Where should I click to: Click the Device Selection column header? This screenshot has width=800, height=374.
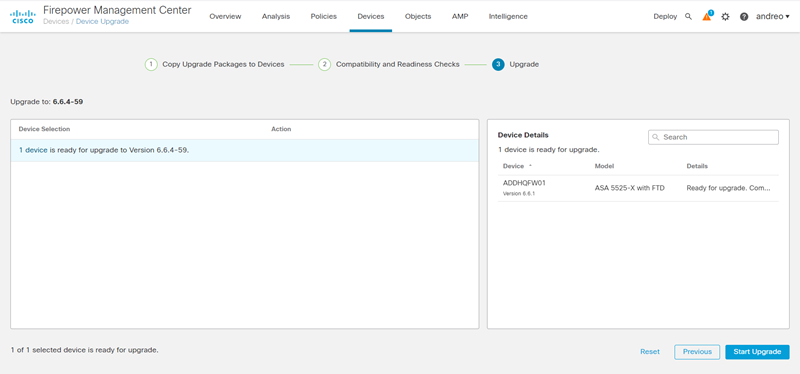coord(44,129)
